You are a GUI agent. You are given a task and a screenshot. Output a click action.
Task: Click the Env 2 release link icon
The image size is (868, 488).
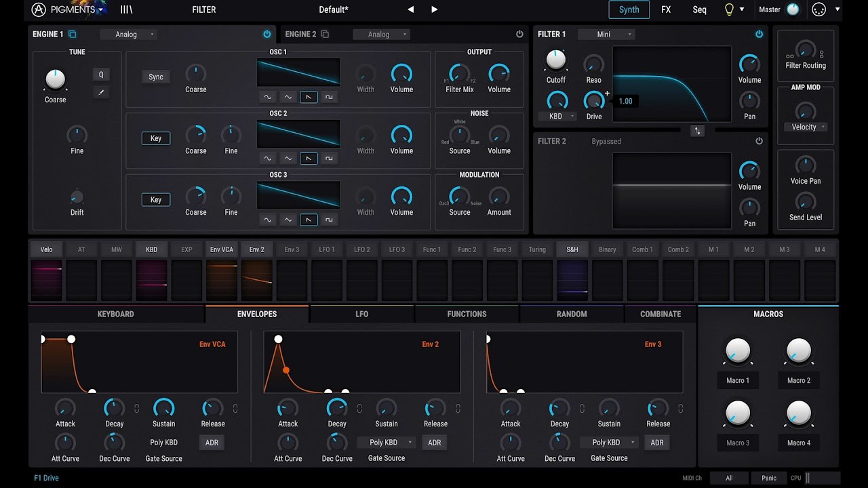[x=458, y=409]
